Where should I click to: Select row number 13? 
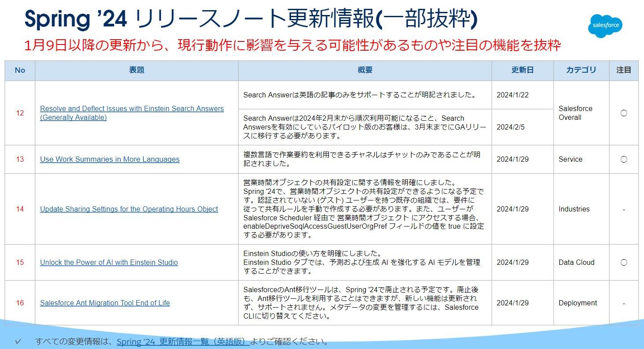coord(20,159)
